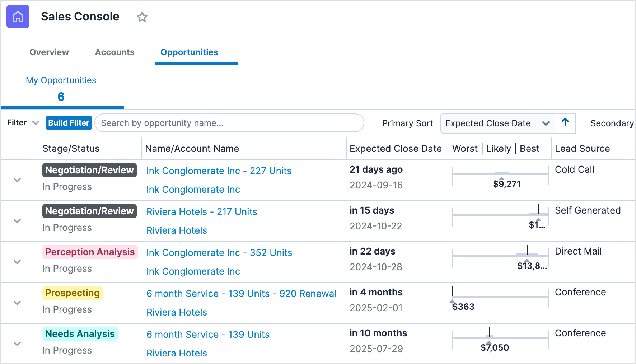Screen dimensions: 636x364
Task: Click the $9,271 forecast range bar
Action: (x=500, y=174)
